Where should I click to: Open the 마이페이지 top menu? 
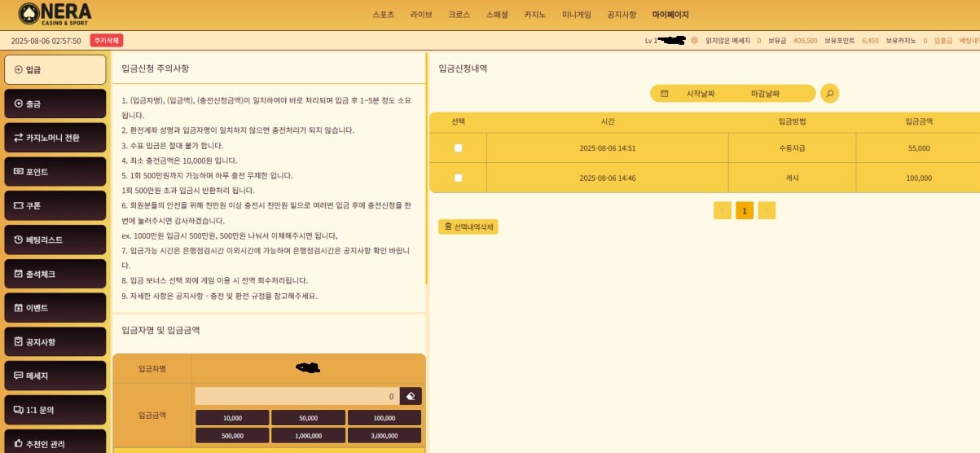click(x=670, y=15)
